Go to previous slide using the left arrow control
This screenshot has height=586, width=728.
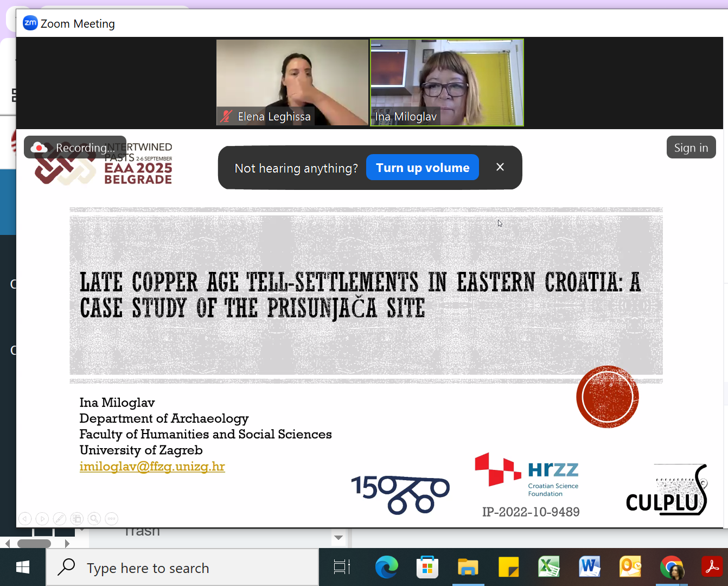click(25, 519)
